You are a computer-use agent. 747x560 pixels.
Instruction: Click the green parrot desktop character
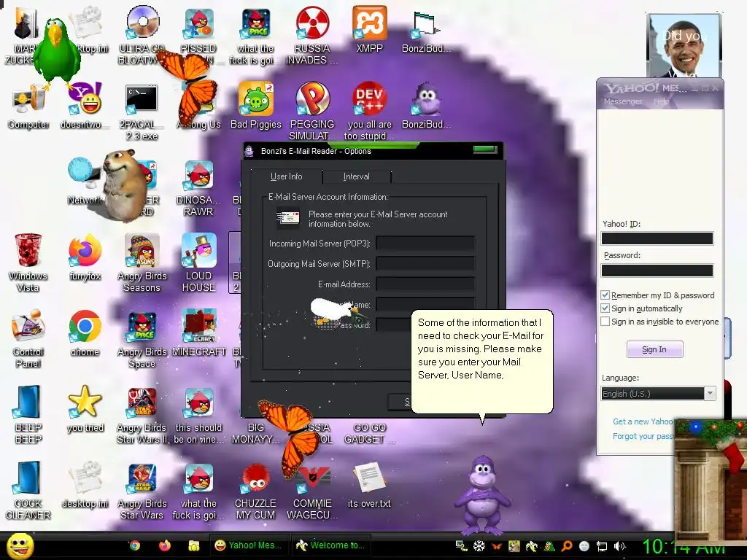pos(57,52)
